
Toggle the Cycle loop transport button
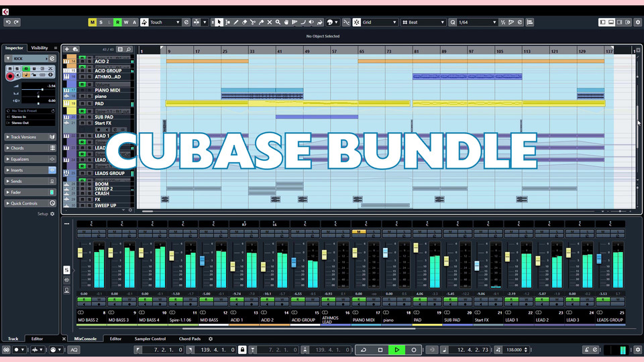(364, 350)
